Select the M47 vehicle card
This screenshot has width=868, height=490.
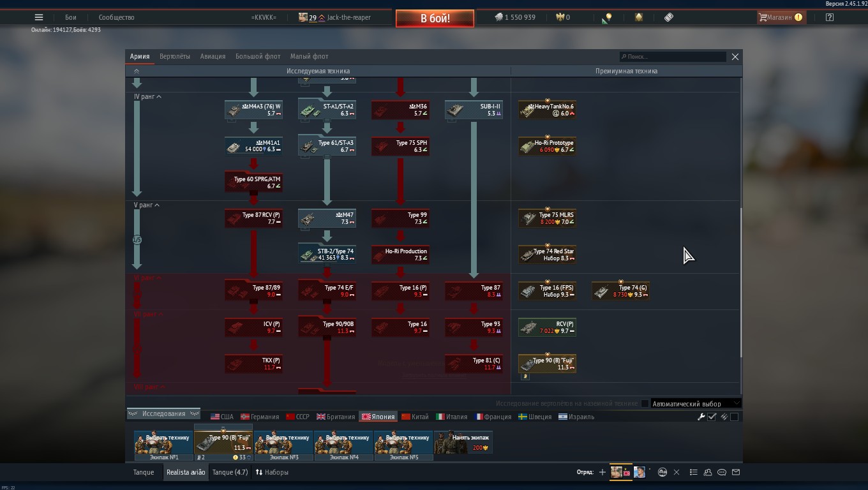point(327,219)
